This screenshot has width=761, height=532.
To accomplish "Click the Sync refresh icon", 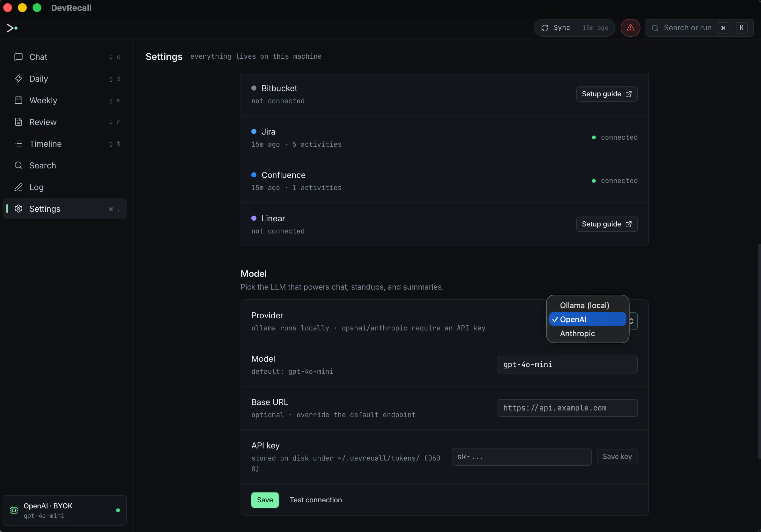I will 544,28.
